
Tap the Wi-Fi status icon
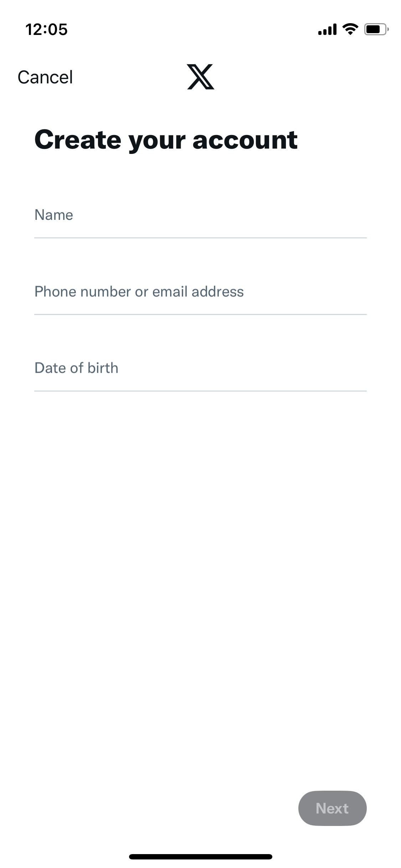350,29
